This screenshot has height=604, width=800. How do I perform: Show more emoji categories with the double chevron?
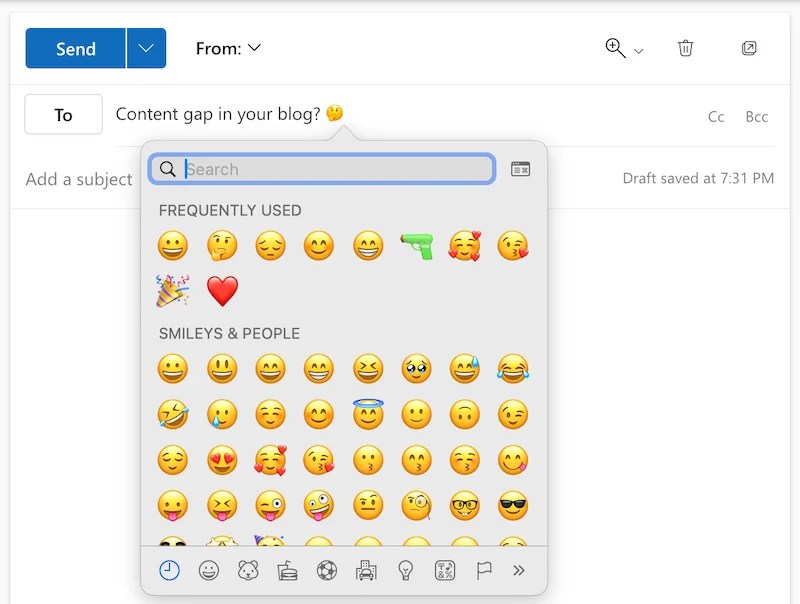[x=521, y=570]
